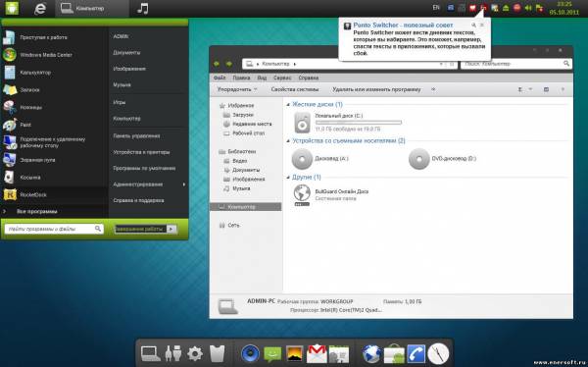The width and height of the screenshot is (588, 367).
Task: Open the network plug icon in the dock
Action: coord(173,353)
